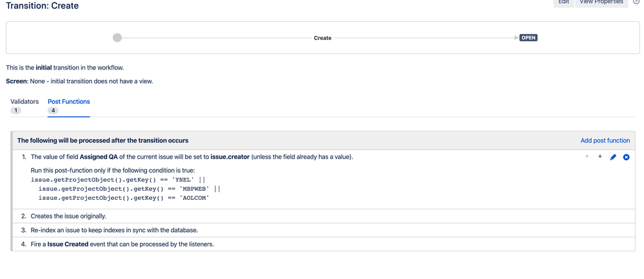The height and width of the screenshot is (279, 644).
Task: Click the OPEN status lozenge
Action: [x=528, y=38]
